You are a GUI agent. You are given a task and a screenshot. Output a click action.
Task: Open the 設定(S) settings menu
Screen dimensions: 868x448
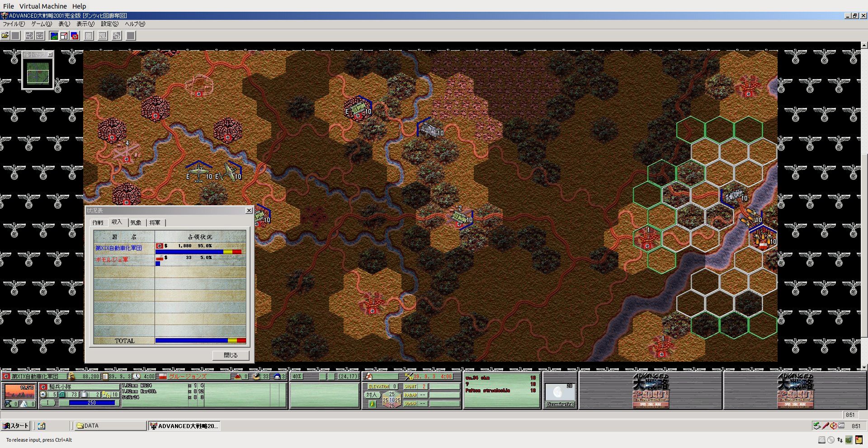[x=109, y=24]
